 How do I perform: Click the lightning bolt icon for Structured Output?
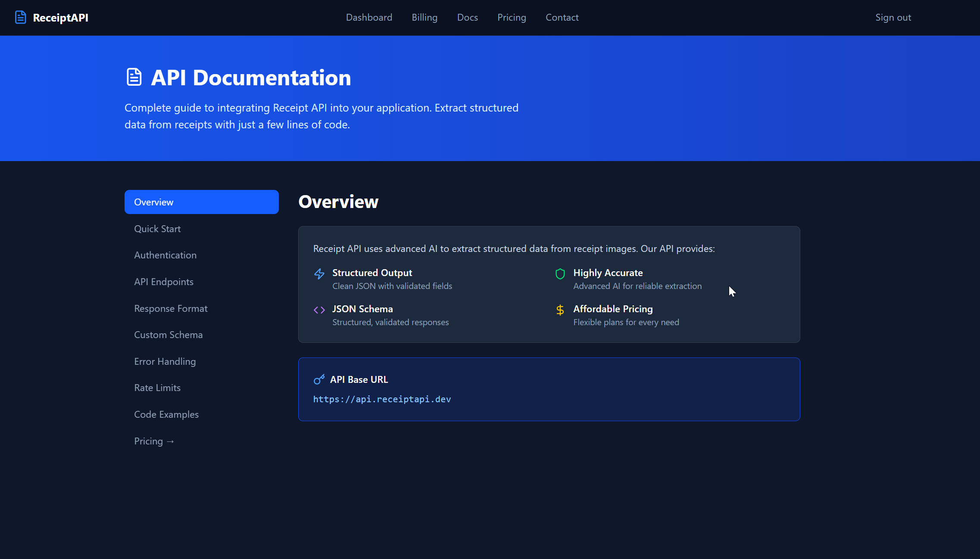(x=319, y=274)
